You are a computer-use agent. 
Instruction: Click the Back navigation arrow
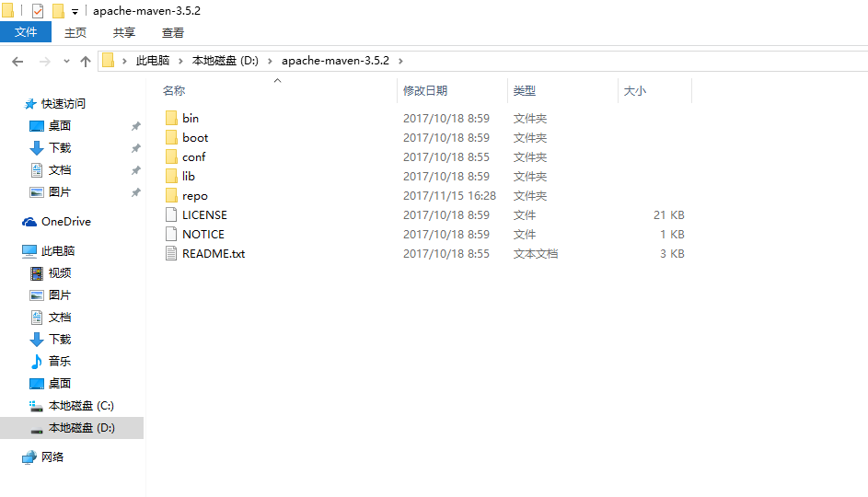point(17,62)
